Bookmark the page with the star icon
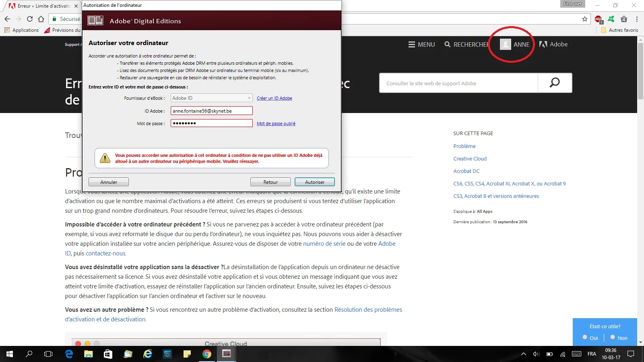 [x=585, y=19]
